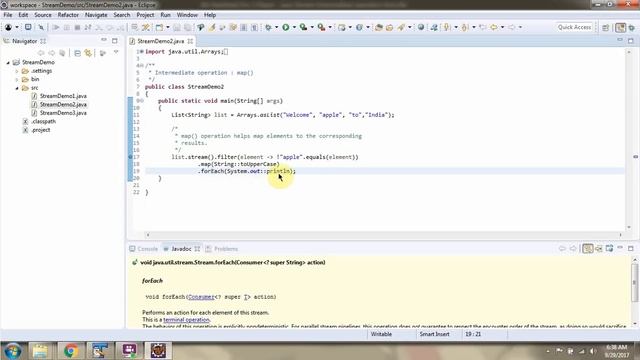Click the editor horizontal scrollbar
Image resolution: width=640 pixels, height=360 pixels.
pyautogui.click(x=384, y=235)
